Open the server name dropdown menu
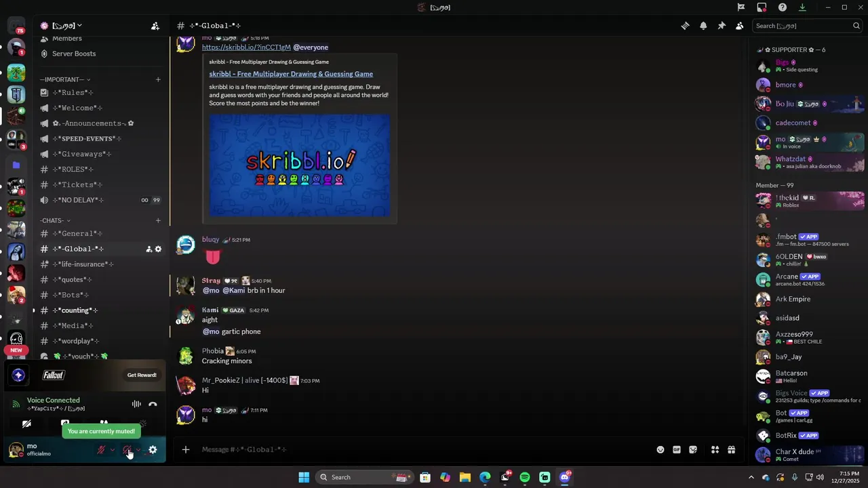This screenshot has height=488, width=868. [x=66, y=26]
